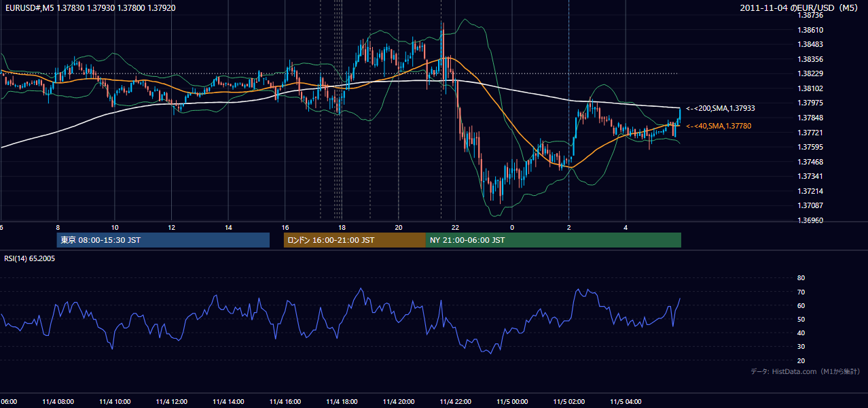Click price axis label 1.37468
868x408 pixels.
810,162
